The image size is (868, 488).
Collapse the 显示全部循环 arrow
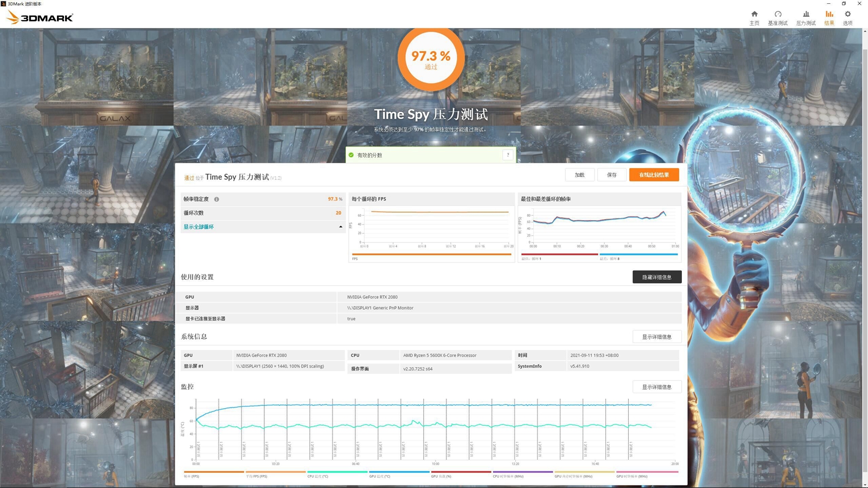pos(341,227)
